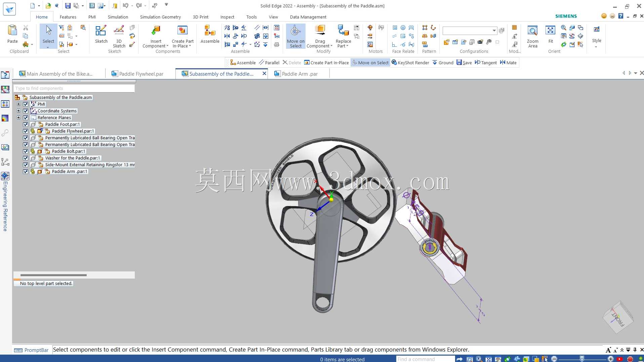Click the Insert Component icon
The height and width of the screenshot is (362, 644).
coord(156,31)
